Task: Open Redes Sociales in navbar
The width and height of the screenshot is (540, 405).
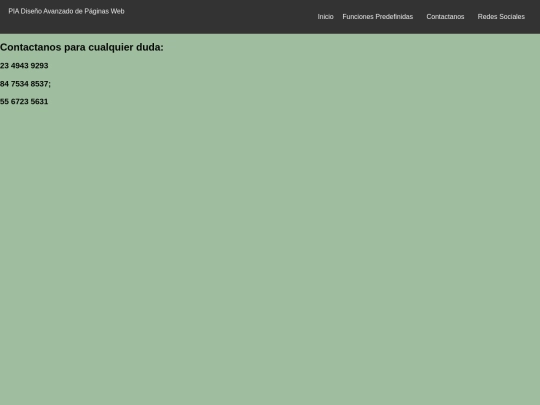Action: click(501, 17)
